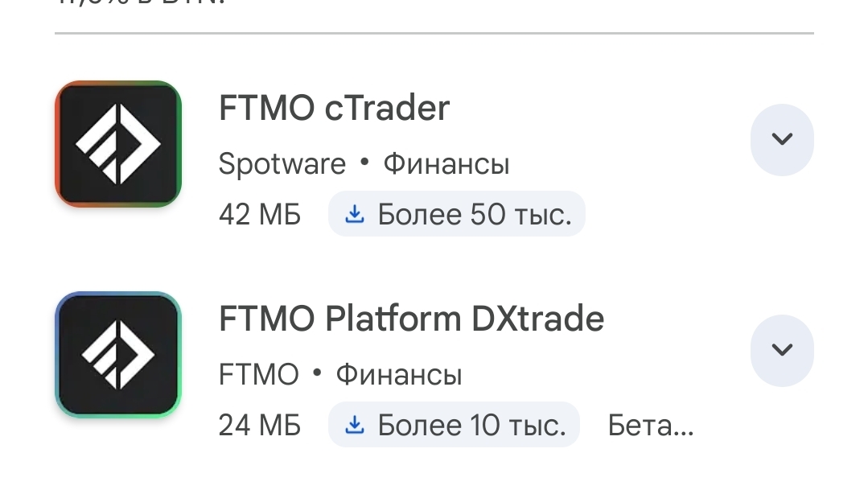Open the FTMO Platform DXtrade app icon
Screen dimensions: 868x490
tap(118, 355)
